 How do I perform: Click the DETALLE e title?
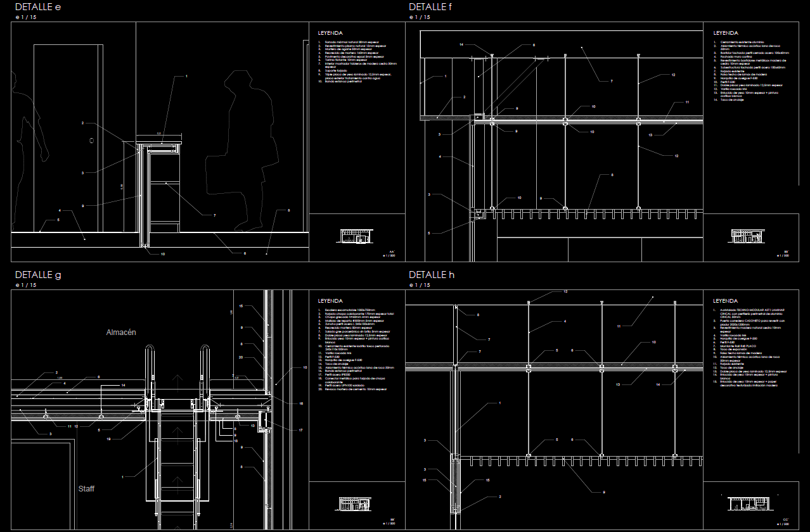click(38, 7)
